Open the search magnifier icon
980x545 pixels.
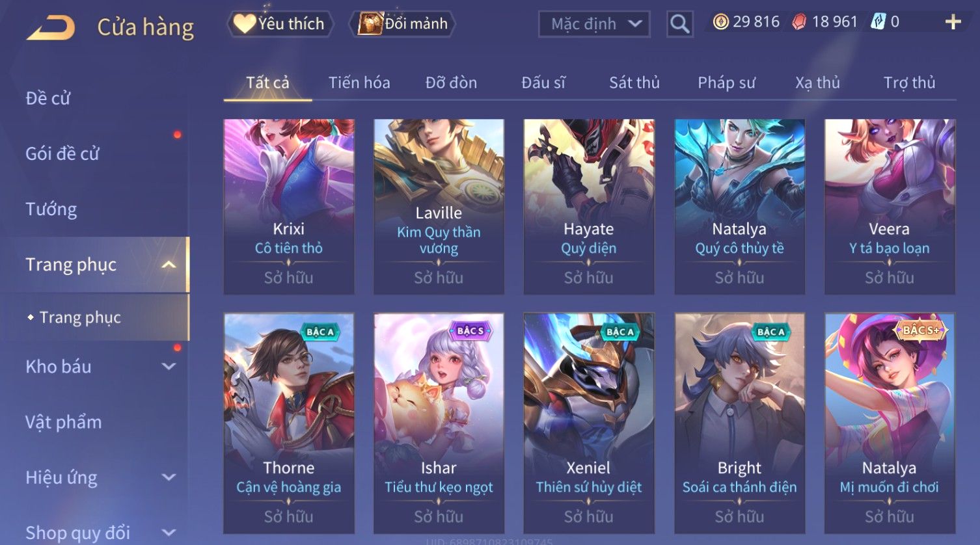tap(679, 24)
